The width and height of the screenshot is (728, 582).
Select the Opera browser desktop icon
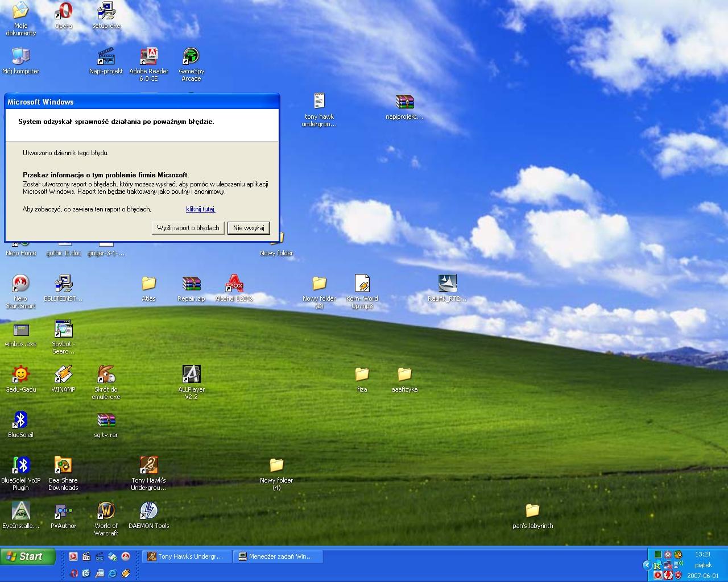[63, 16]
